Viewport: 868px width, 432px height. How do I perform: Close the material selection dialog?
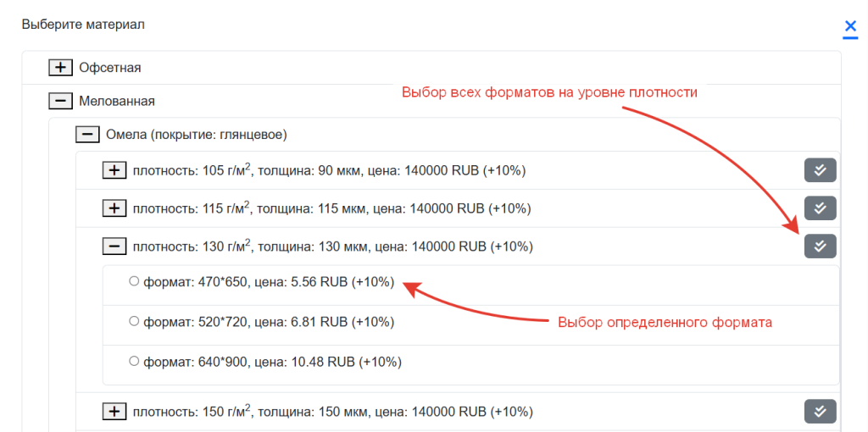[850, 27]
